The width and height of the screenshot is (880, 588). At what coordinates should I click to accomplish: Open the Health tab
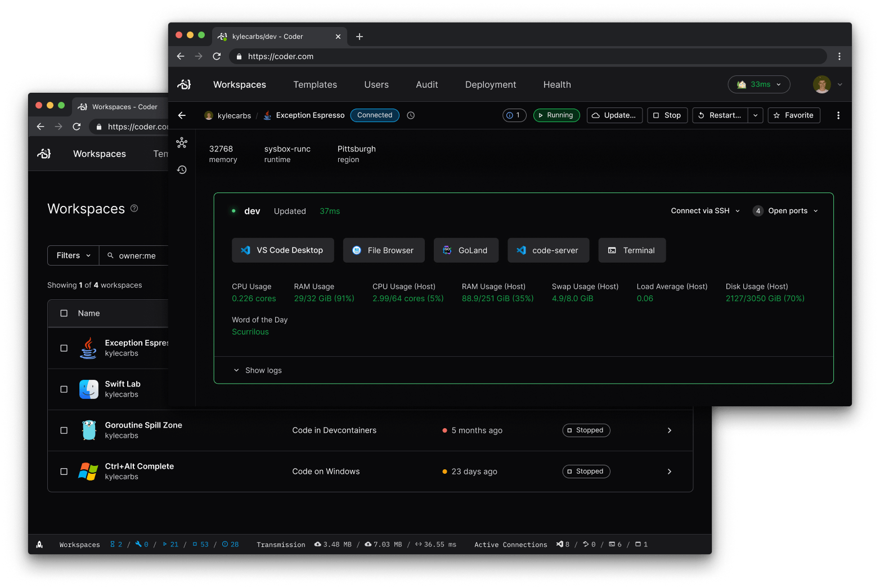(557, 84)
